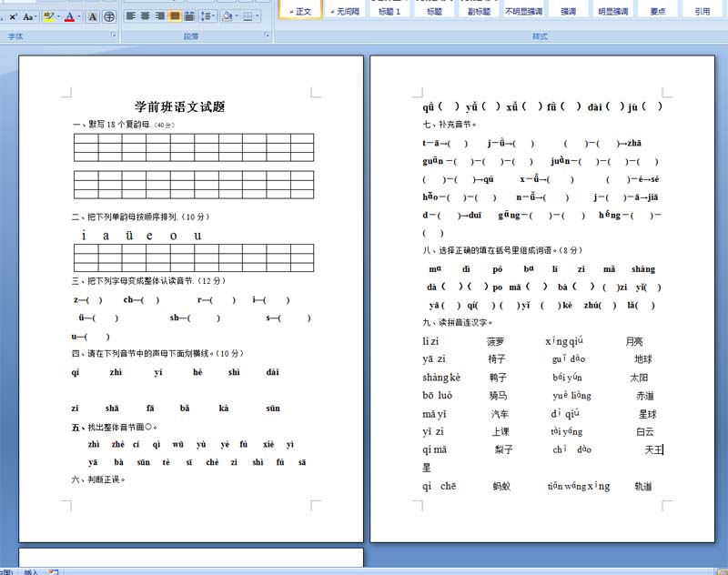Click the third page's top edge
This screenshot has height=575, width=728.
click(191, 549)
